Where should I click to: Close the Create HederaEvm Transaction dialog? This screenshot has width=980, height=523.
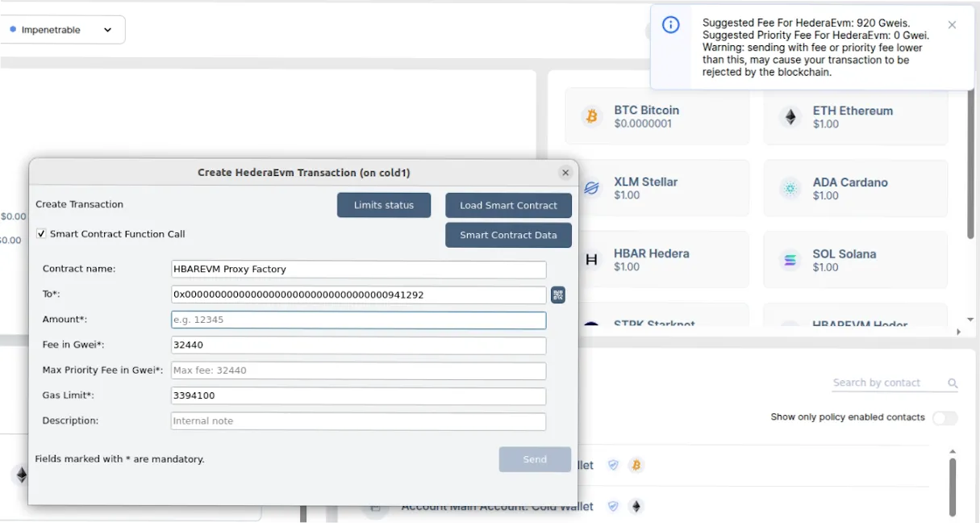[x=565, y=173]
